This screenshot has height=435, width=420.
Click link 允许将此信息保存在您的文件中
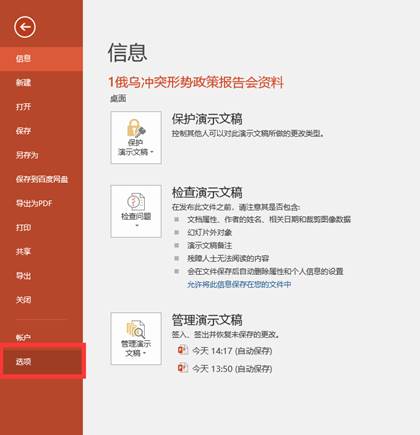pyautogui.click(x=239, y=284)
